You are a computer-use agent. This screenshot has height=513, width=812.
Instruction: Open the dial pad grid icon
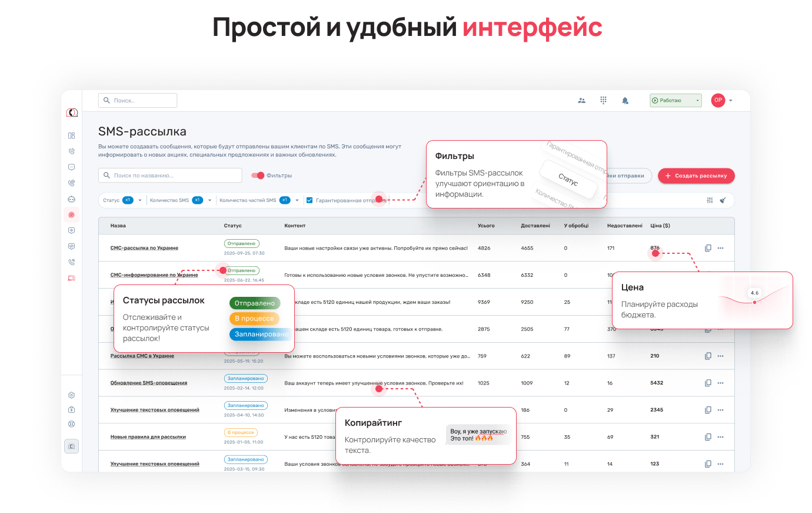pyautogui.click(x=603, y=101)
